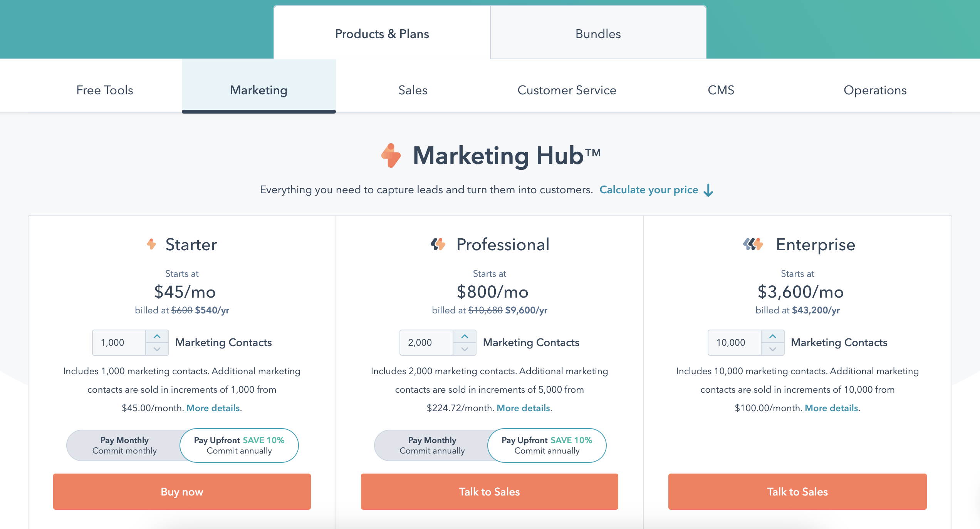Screen dimensions: 980x529
Task: Click the Buy now button for Starter
Action: click(182, 492)
